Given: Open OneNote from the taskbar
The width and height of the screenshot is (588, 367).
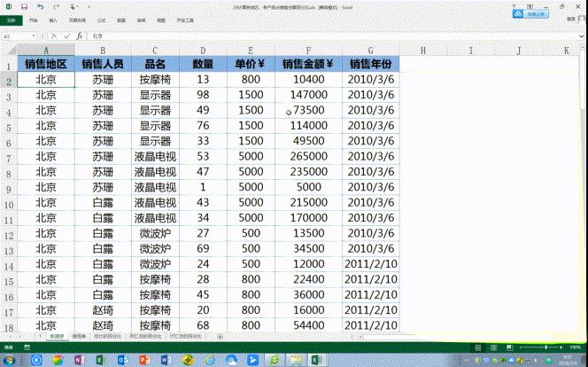Looking at the screenshot, I should pos(79,360).
